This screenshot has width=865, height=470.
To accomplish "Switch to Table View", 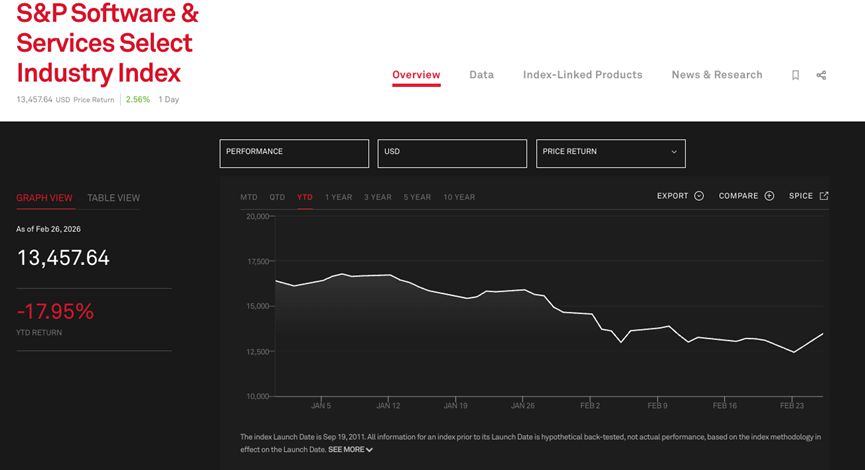I will (113, 198).
